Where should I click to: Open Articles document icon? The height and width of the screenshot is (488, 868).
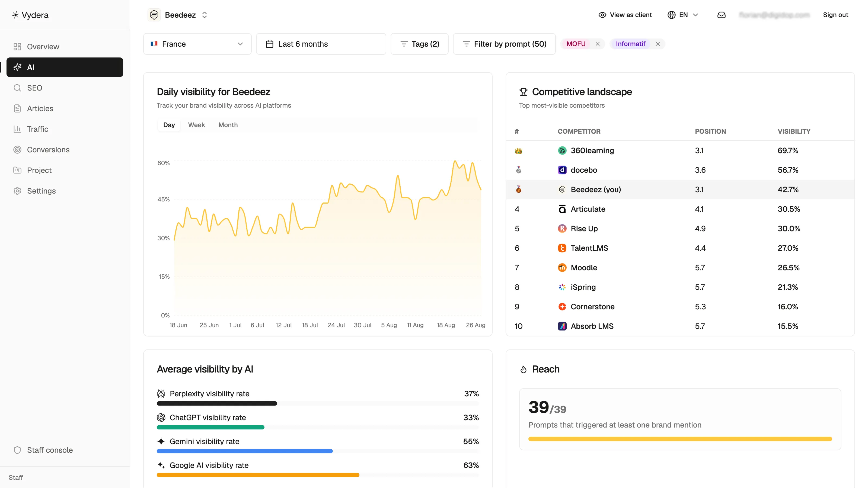click(x=17, y=108)
